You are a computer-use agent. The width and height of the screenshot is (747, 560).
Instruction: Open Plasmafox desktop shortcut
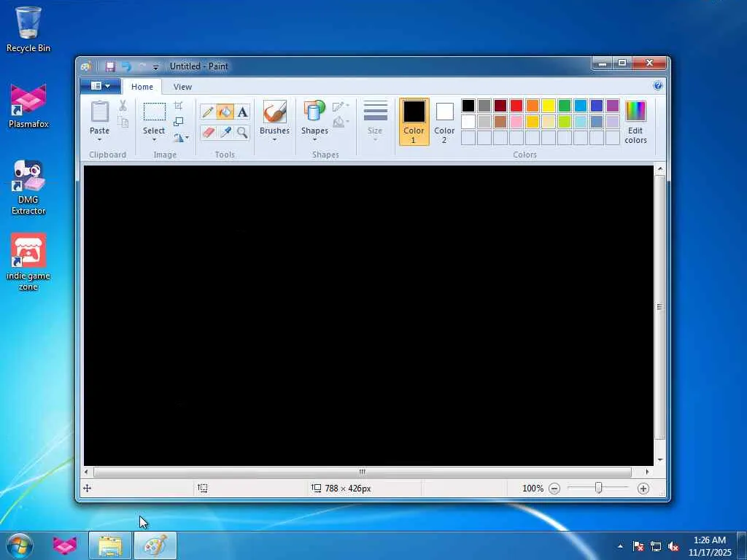tap(28, 106)
